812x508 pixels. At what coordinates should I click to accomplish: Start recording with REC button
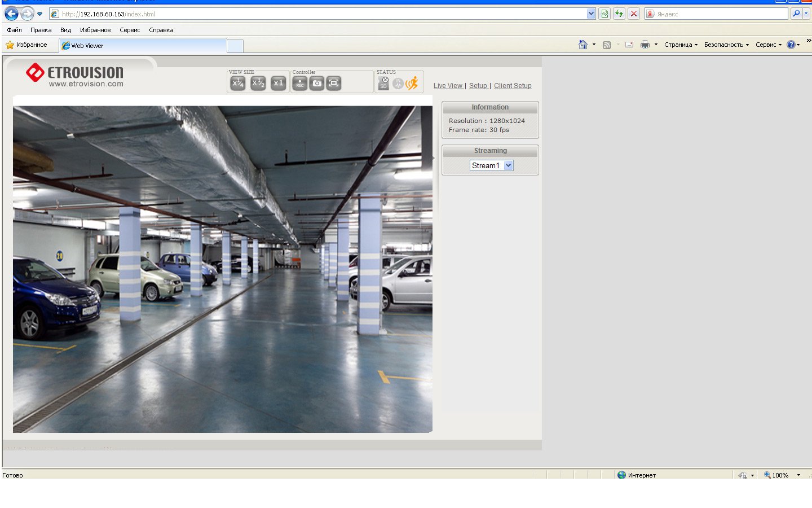tap(300, 84)
